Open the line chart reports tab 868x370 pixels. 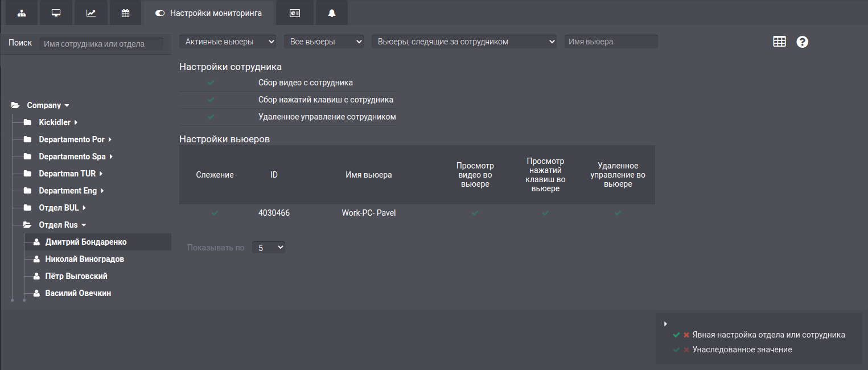(x=91, y=13)
